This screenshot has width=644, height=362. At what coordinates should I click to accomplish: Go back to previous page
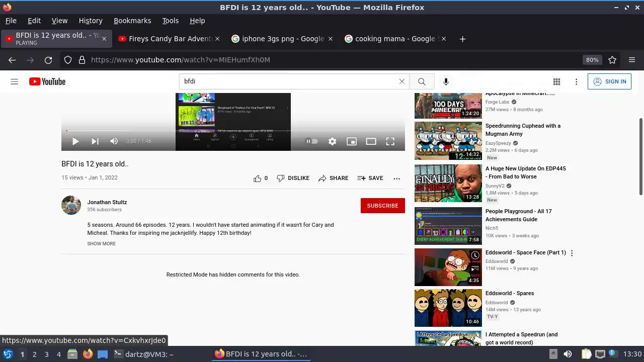(x=12, y=60)
